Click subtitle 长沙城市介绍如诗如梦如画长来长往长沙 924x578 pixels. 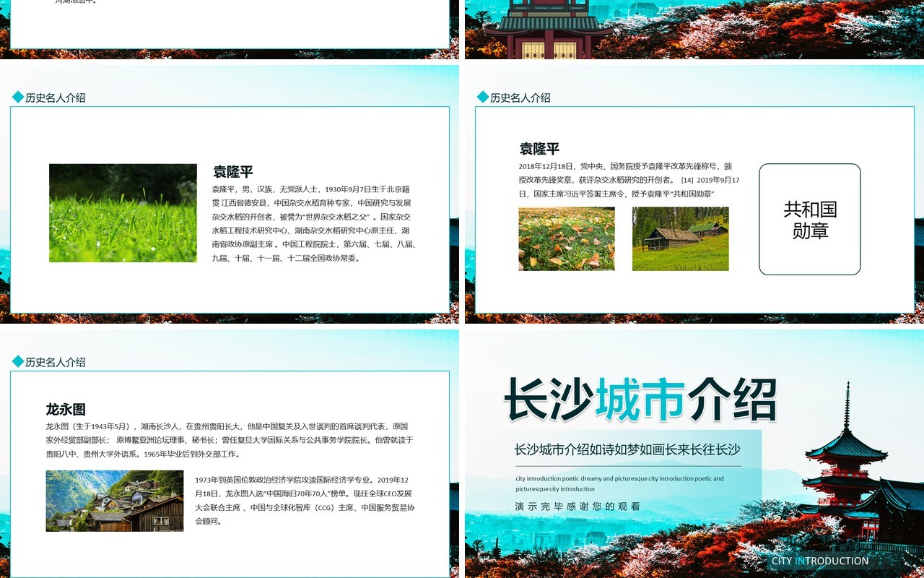click(x=627, y=449)
